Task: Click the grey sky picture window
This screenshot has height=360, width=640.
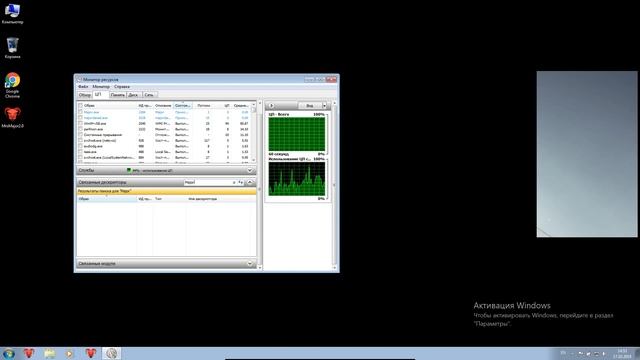Action: tap(587, 154)
